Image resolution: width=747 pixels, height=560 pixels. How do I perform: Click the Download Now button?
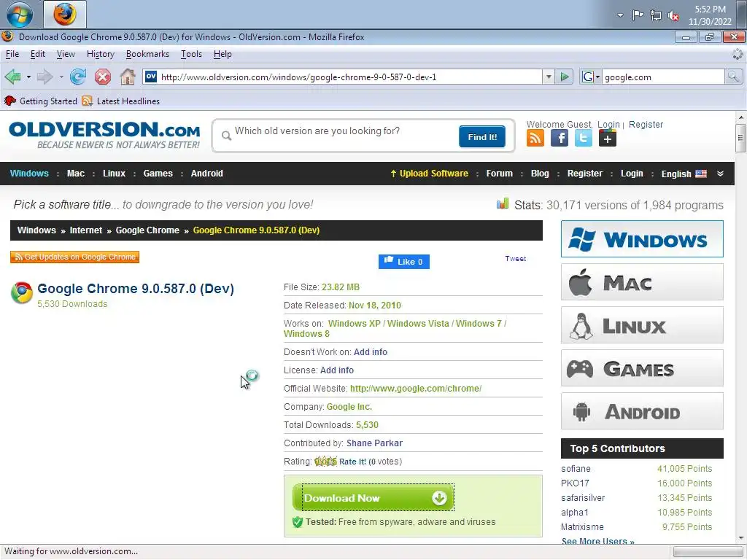[373, 497]
